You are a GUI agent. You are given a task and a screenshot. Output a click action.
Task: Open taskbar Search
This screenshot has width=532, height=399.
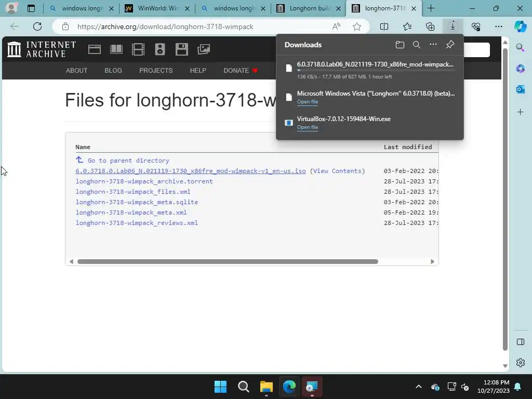[x=243, y=387]
